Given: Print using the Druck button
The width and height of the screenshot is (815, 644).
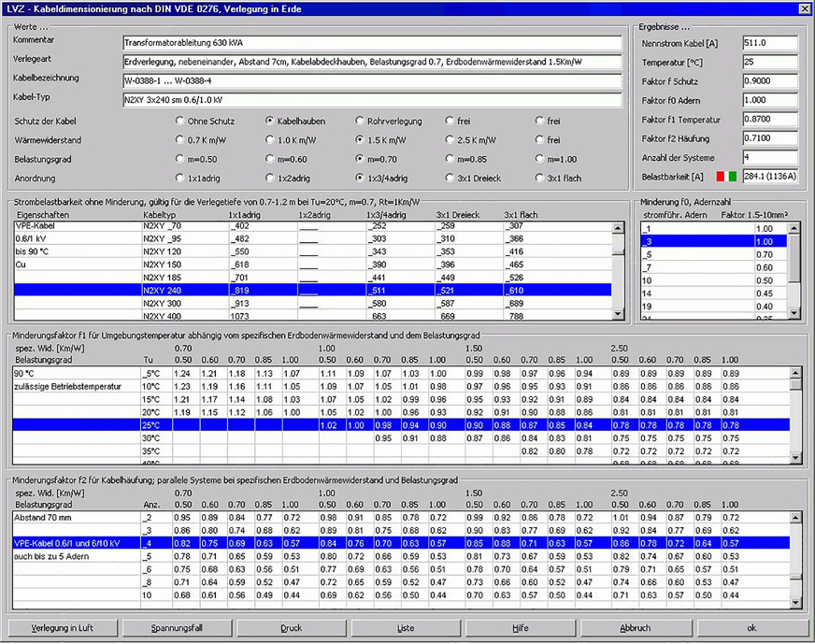Looking at the screenshot, I should 291,628.
